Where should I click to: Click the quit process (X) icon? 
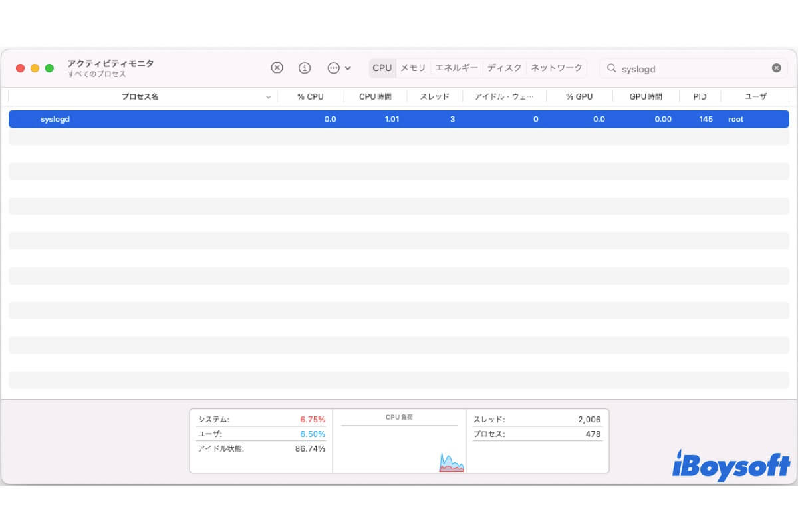click(277, 68)
